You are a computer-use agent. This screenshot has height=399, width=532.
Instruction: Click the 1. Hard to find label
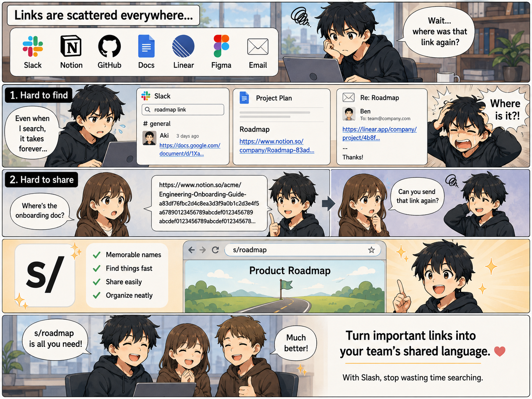[x=39, y=95]
